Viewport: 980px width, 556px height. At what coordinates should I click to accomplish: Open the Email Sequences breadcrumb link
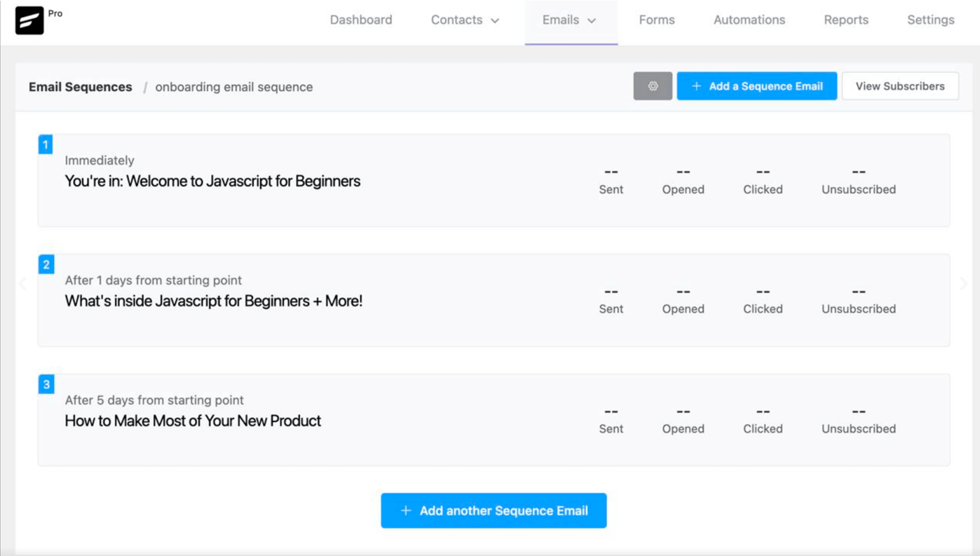click(79, 86)
